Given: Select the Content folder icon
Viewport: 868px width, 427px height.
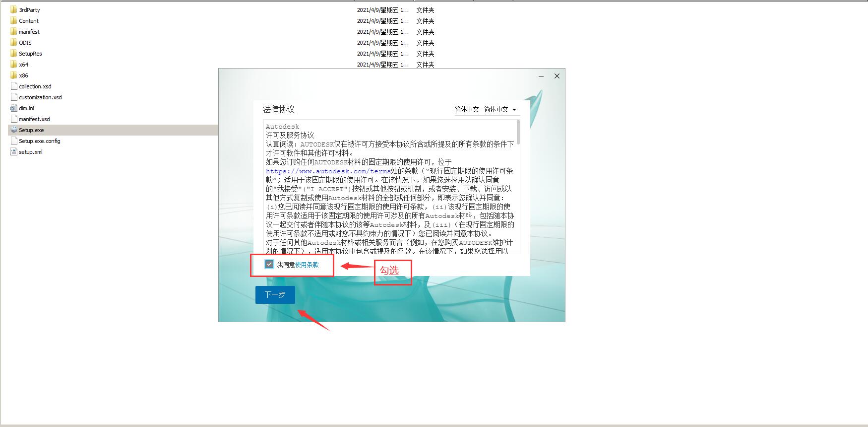Looking at the screenshot, I should click(13, 20).
